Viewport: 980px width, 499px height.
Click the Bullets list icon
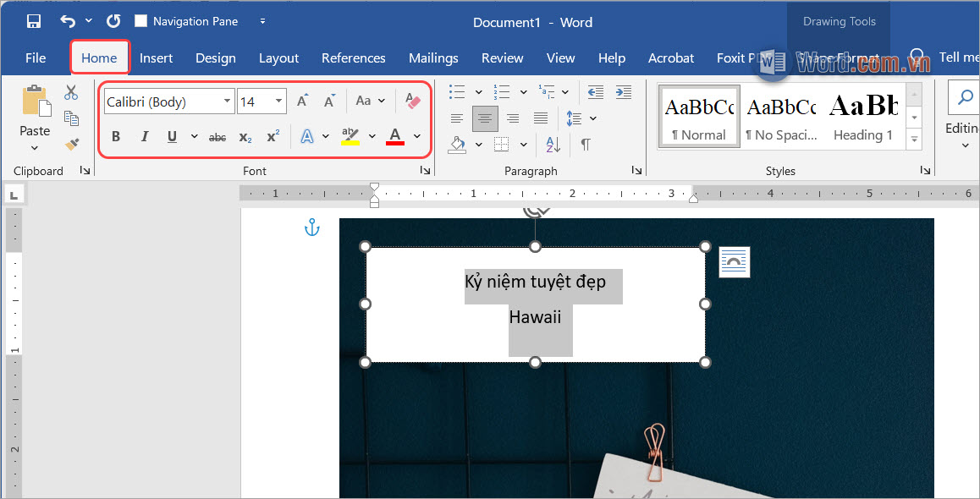[457, 92]
